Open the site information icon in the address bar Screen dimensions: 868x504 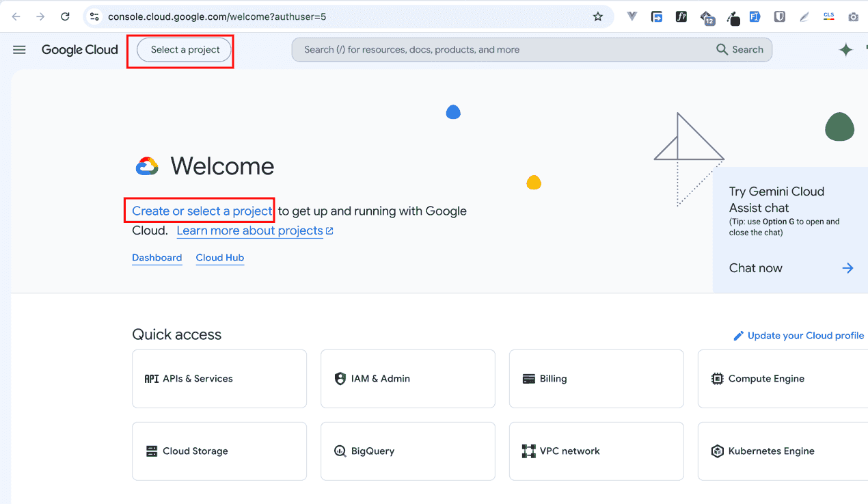coord(95,16)
